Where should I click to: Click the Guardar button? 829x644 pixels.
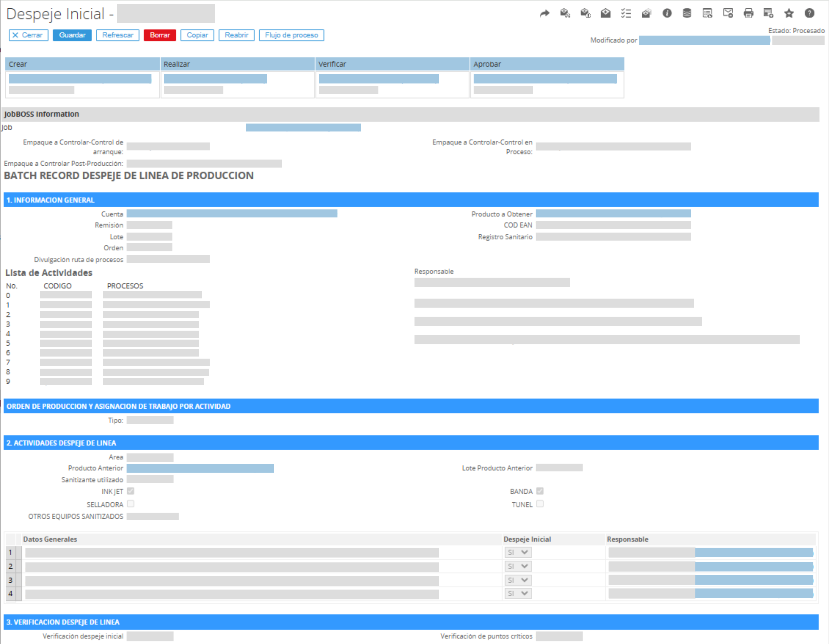point(72,35)
